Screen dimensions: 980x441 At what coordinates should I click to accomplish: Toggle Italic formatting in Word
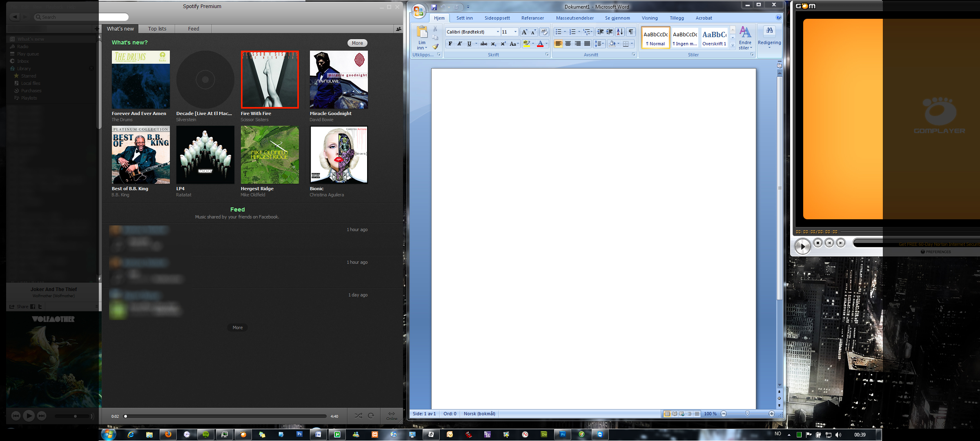[459, 44]
